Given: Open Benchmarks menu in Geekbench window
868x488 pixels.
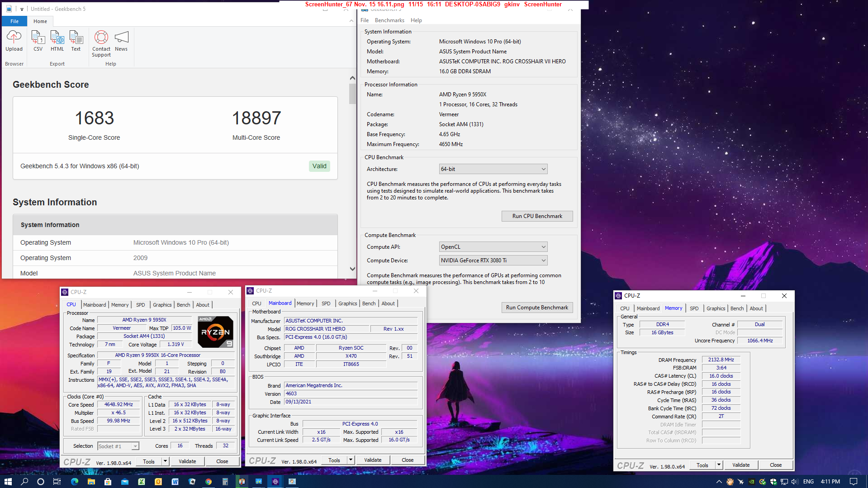Looking at the screenshot, I should click(389, 20).
